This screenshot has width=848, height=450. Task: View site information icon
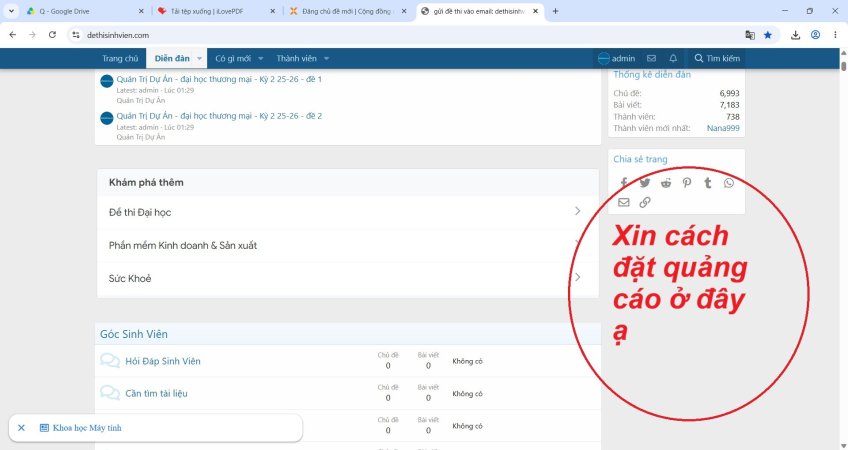76,35
